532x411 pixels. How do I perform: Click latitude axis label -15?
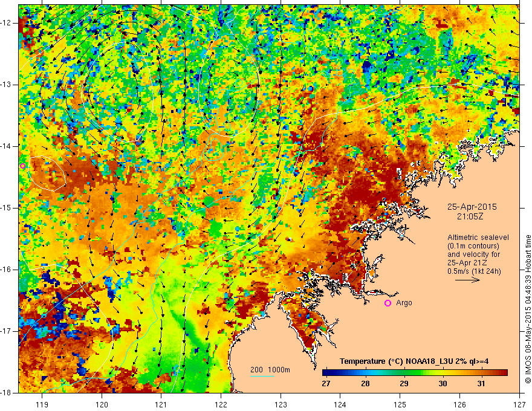click(x=6, y=208)
